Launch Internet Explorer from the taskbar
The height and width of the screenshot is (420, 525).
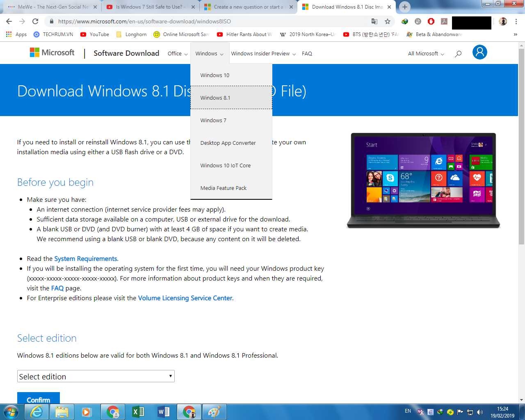pos(37,412)
